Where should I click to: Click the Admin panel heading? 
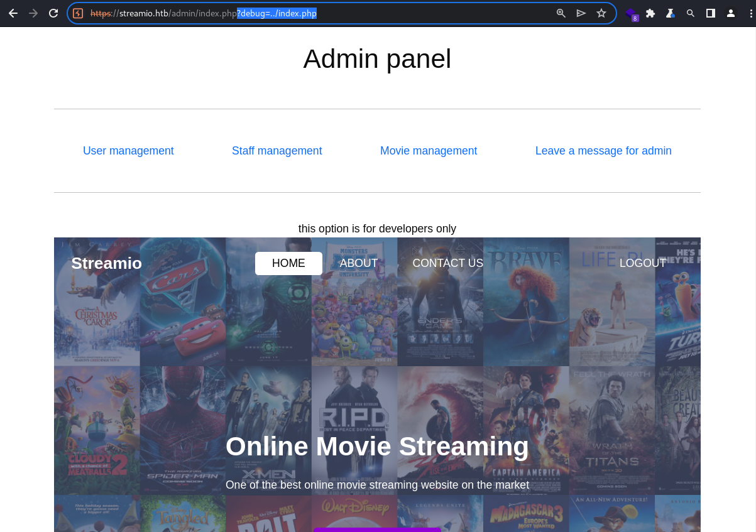click(377, 59)
